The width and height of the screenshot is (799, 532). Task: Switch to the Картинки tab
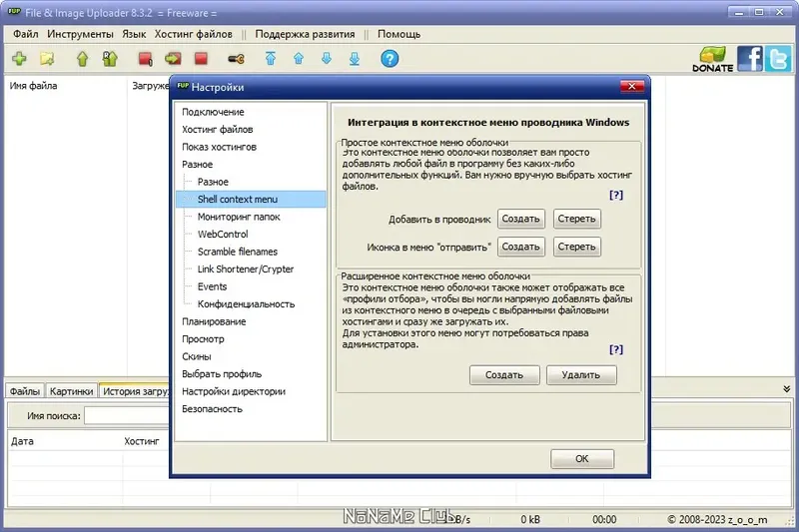tap(71, 391)
